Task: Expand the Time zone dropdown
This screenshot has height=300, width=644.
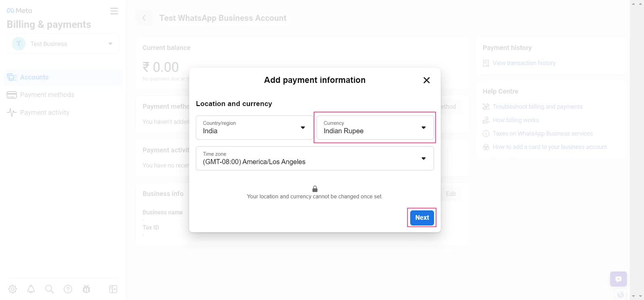Action: click(315, 158)
